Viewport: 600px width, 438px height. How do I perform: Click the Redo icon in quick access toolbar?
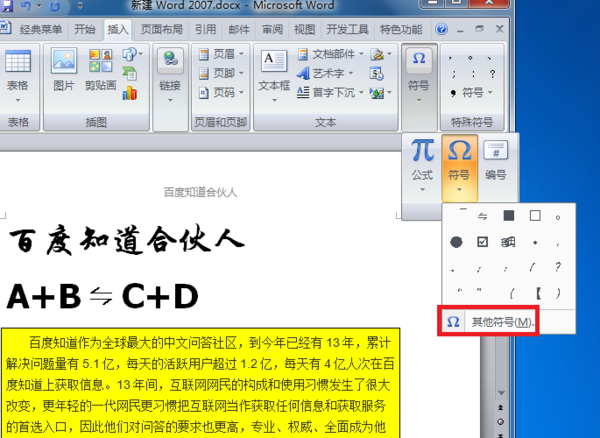point(55,5)
